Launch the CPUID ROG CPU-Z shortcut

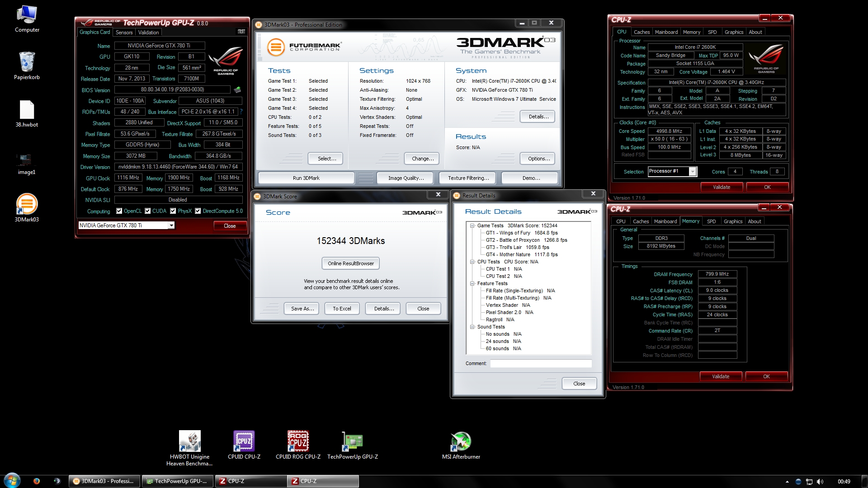click(298, 445)
